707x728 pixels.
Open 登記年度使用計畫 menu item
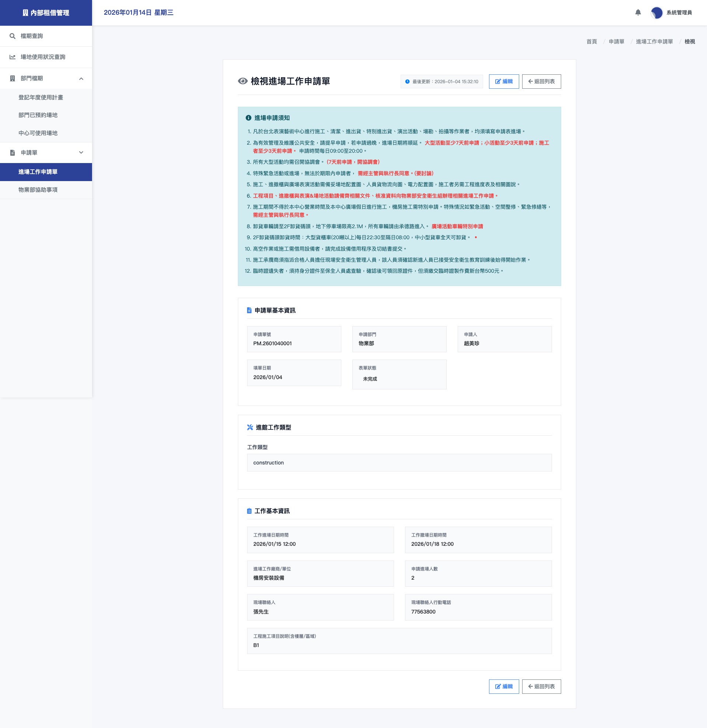[x=41, y=98]
